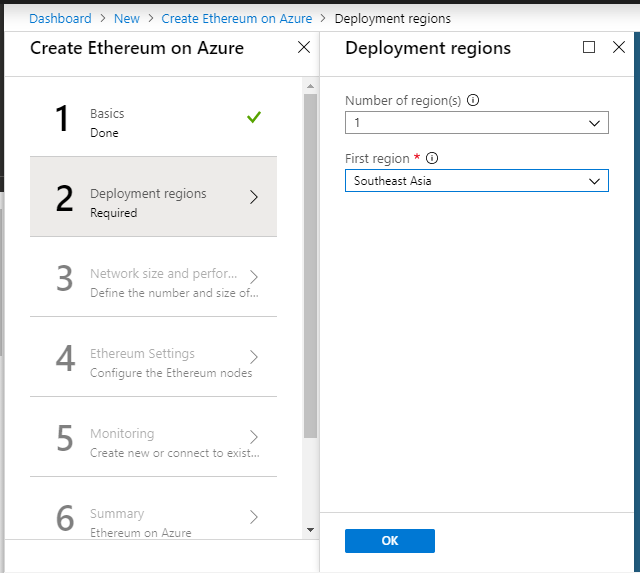640x573 pixels.
Task: Open the Number of region(s) dropdown
Action: (x=477, y=122)
